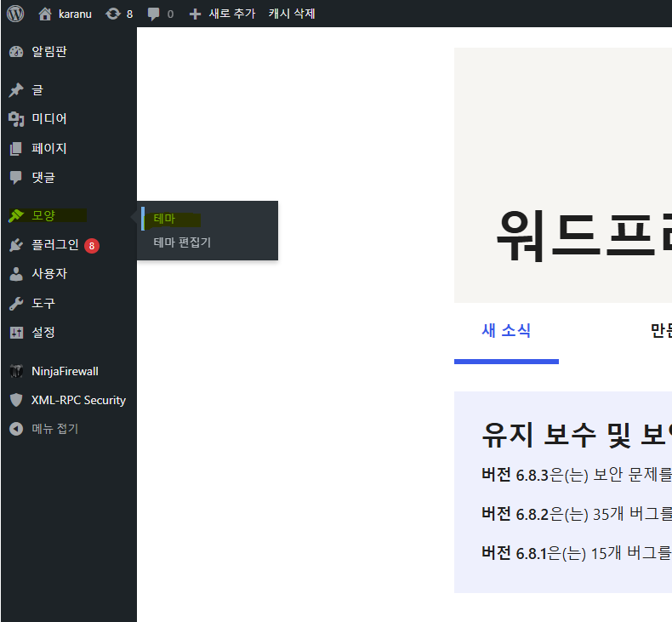Open the 미디어 menu item

pos(49,119)
